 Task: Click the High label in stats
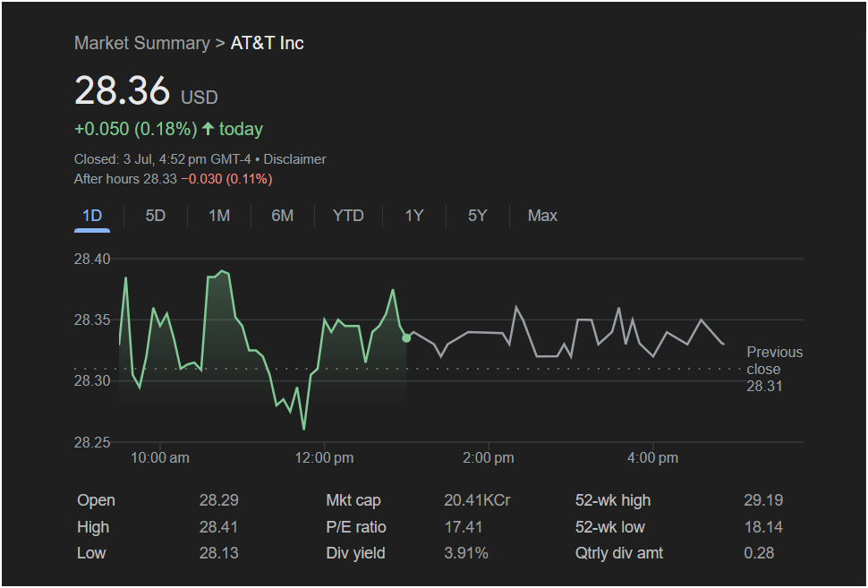pos(93,527)
